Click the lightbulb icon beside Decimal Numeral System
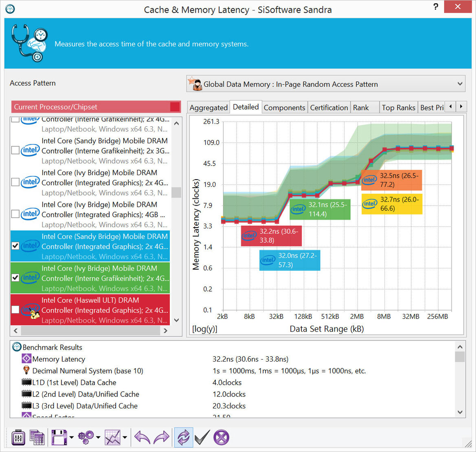 pos(26,370)
